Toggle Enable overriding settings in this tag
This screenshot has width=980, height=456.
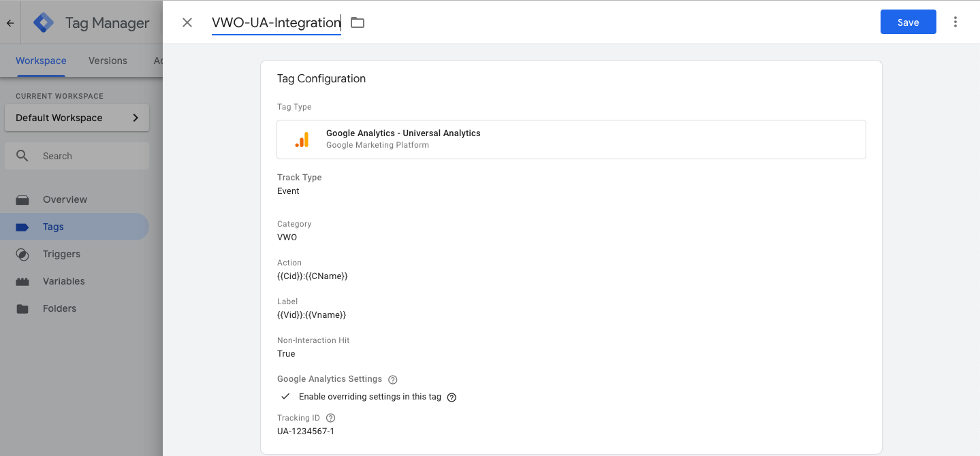(x=286, y=397)
